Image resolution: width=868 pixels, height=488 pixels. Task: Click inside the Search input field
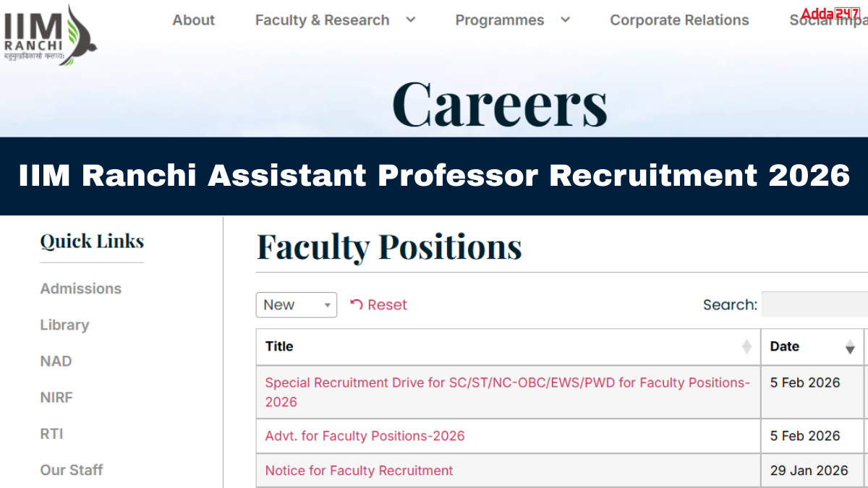point(814,305)
